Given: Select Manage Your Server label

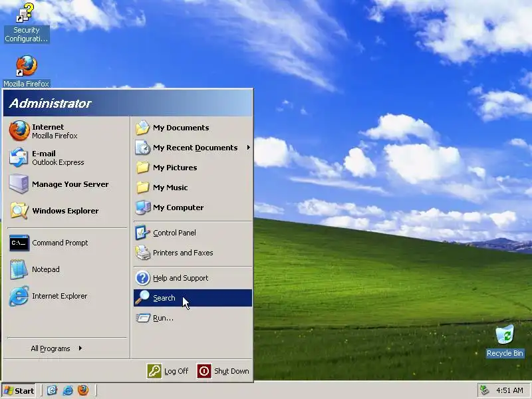Looking at the screenshot, I should [x=70, y=184].
